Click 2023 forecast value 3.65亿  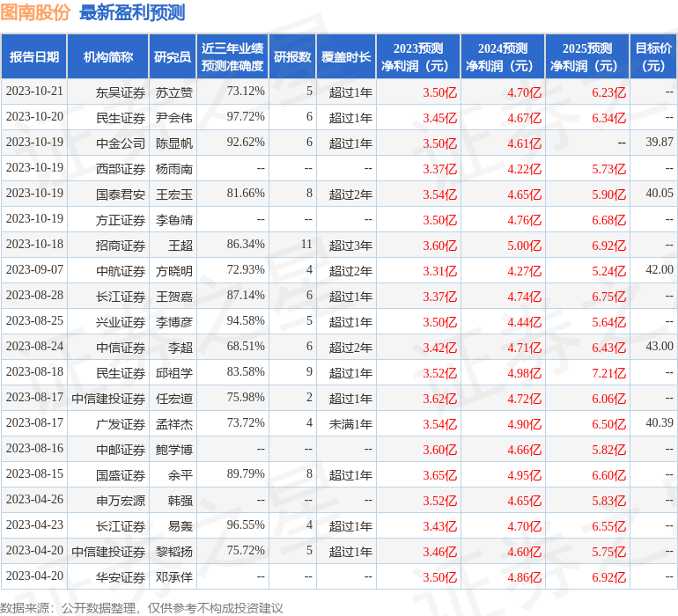[x=439, y=475]
